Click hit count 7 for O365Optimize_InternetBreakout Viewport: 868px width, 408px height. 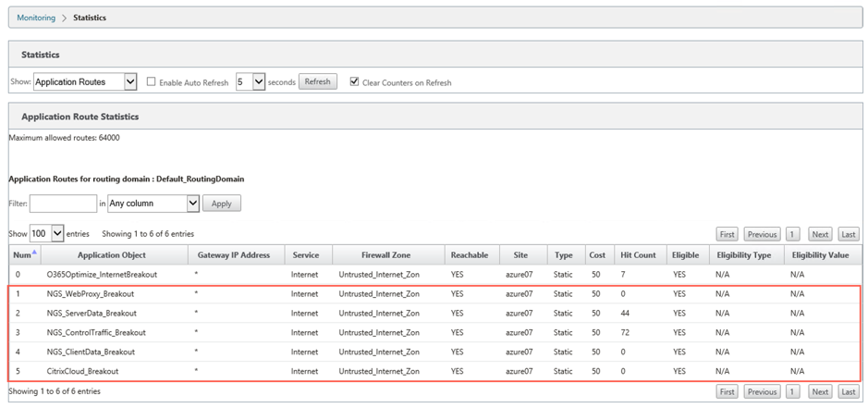tap(623, 275)
